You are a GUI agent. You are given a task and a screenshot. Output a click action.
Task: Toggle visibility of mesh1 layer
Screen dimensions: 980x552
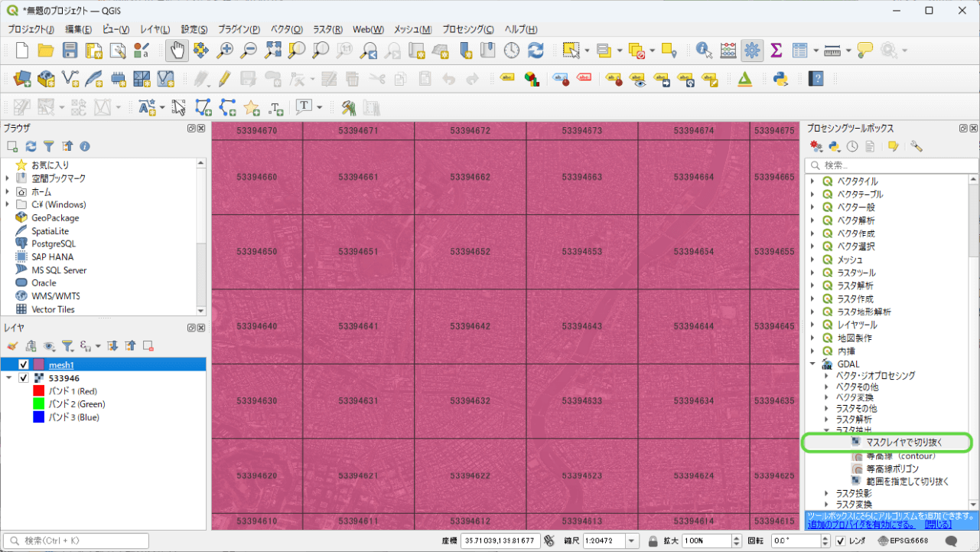[x=24, y=365]
